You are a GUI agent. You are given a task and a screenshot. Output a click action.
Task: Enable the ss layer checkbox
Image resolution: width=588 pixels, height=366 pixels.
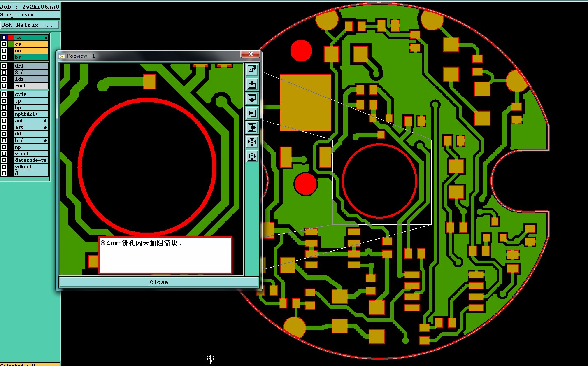(x=4, y=51)
